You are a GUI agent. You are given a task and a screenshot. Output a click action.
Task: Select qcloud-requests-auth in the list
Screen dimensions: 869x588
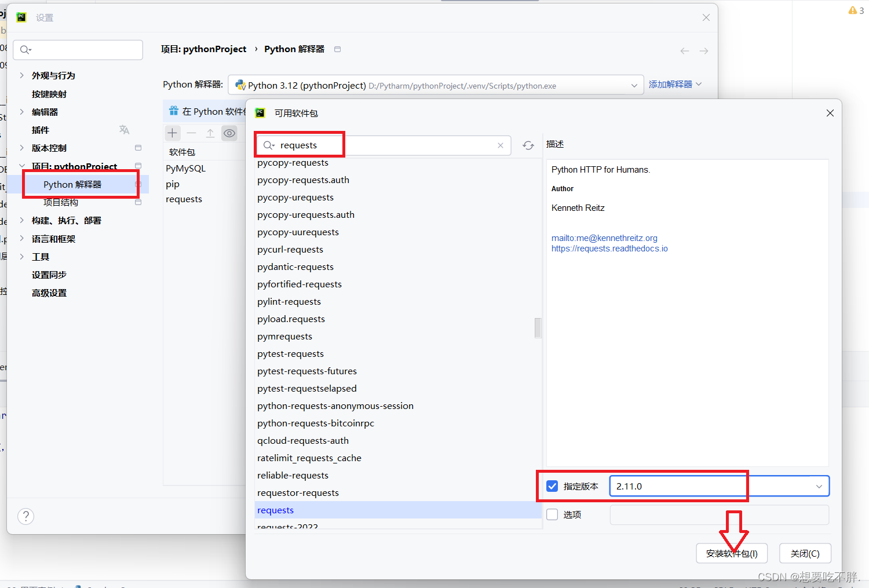point(399,440)
